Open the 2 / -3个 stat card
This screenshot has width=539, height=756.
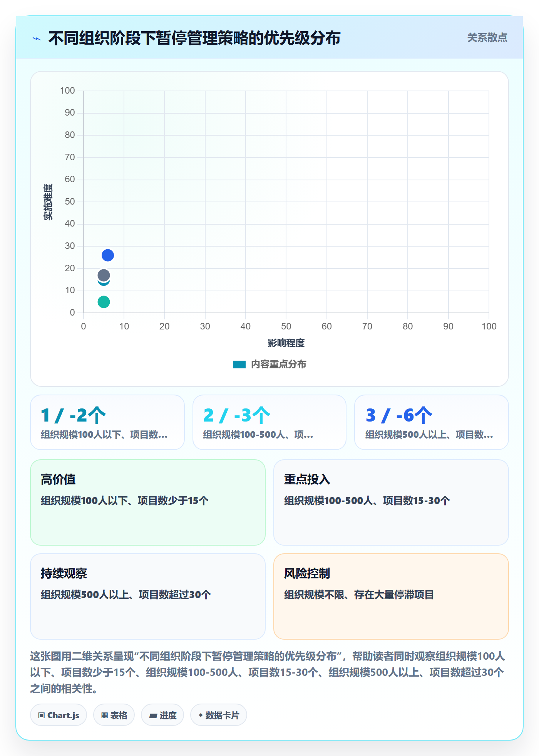coord(269,422)
